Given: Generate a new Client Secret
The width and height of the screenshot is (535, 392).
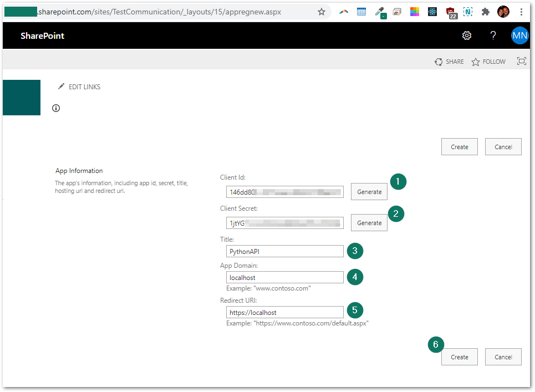Looking at the screenshot, I should click(x=369, y=222).
